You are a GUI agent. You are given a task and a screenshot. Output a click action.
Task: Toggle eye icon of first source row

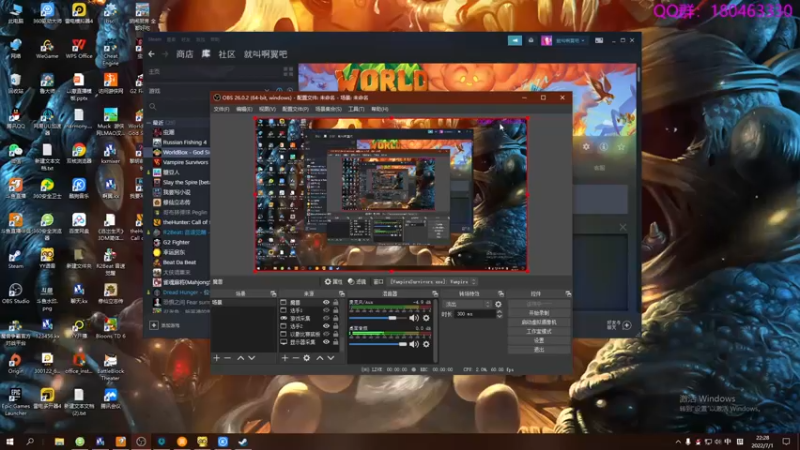326,303
